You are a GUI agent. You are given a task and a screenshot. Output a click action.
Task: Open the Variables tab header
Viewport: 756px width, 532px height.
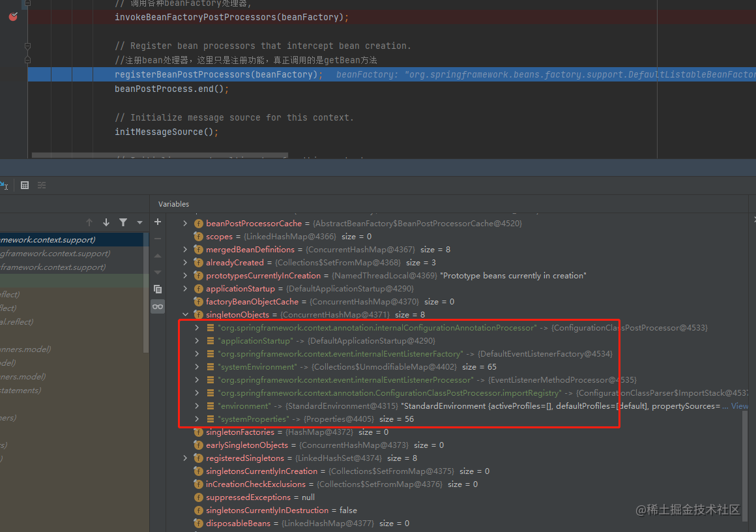point(173,204)
